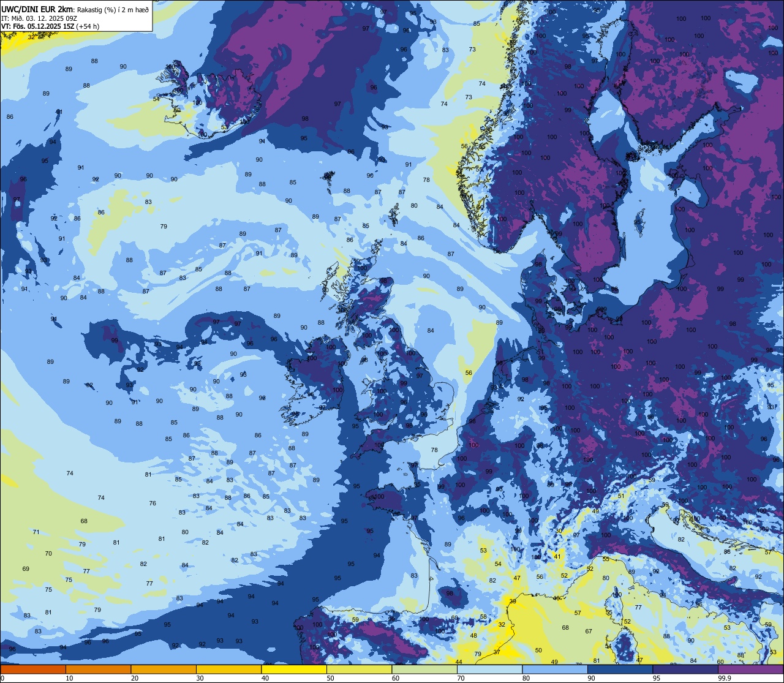Viewport: 784px width, 683px height.
Task: Click the "UWC/DINI EUR 2km" title text
Action: pyautogui.click(x=37, y=9)
